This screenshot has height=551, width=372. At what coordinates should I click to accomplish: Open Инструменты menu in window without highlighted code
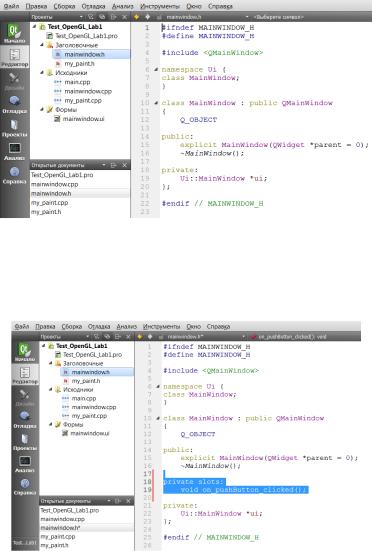tap(160, 6)
